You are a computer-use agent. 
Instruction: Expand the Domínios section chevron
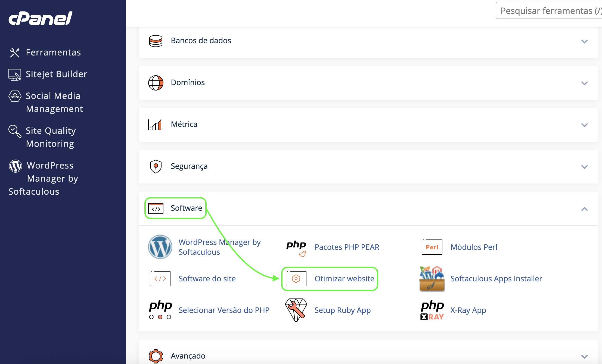584,83
